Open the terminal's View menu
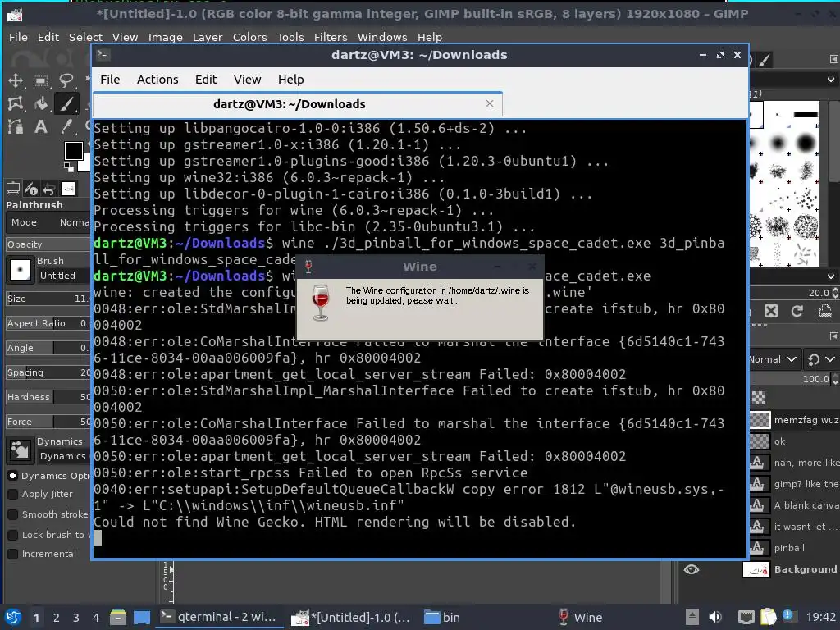Image resolution: width=840 pixels, height=630 pixels. (x=248, y=80)
